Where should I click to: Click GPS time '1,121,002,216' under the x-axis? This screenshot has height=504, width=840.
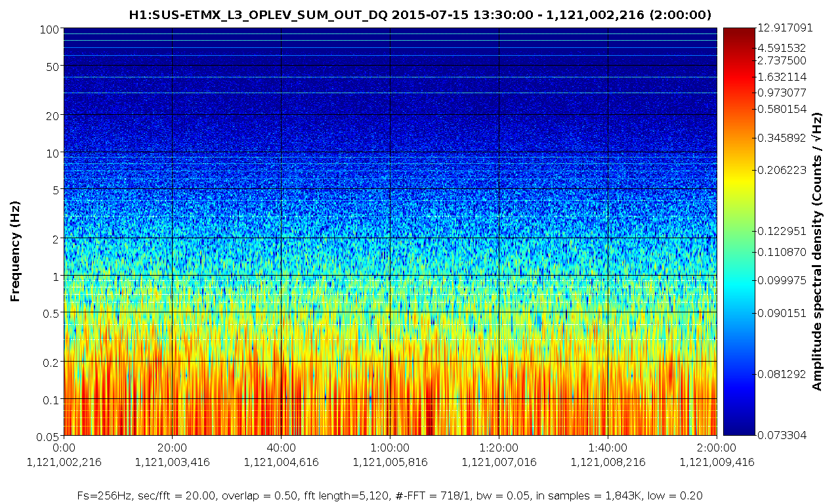tap(64, 462)
